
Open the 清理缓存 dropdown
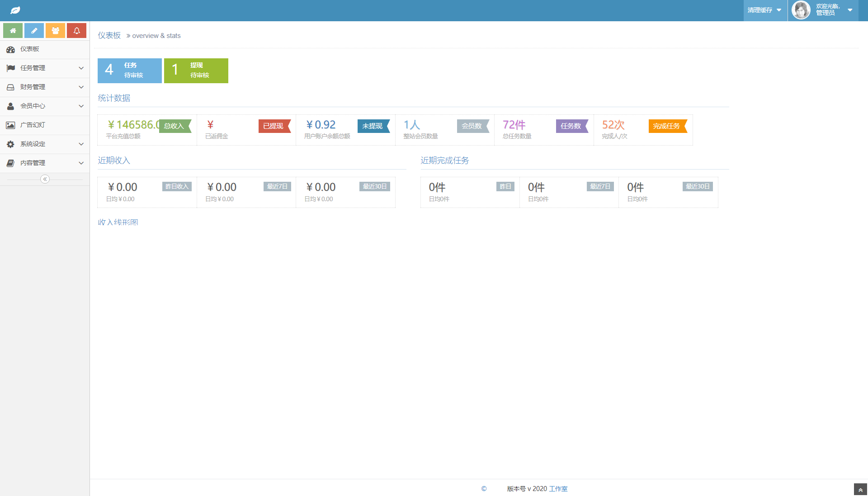[x=764, y=10]
